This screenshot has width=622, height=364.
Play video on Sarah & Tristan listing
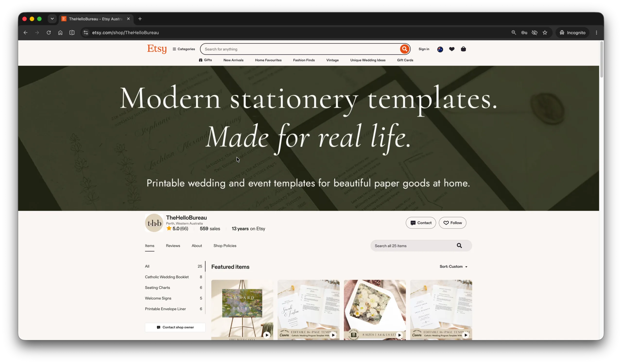(333, 335)
